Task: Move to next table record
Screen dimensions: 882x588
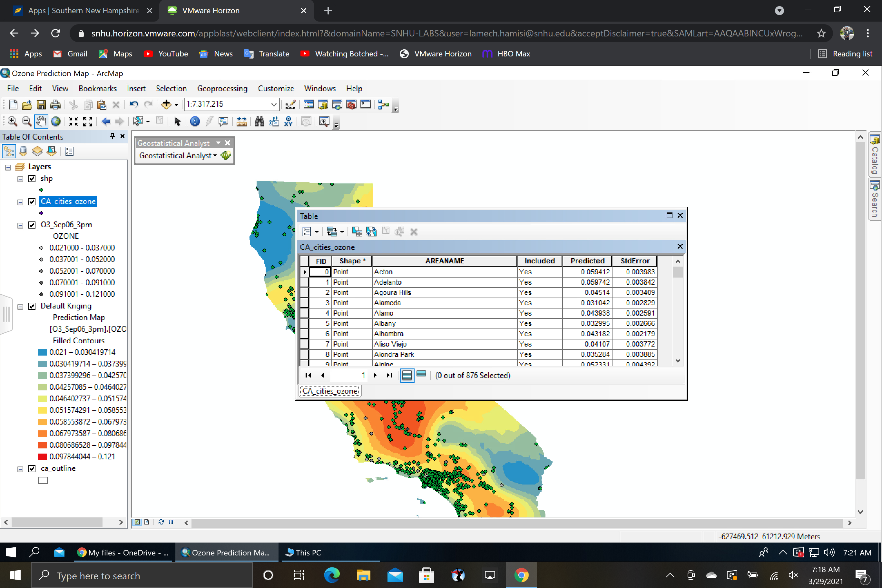Action: [375, 375]
